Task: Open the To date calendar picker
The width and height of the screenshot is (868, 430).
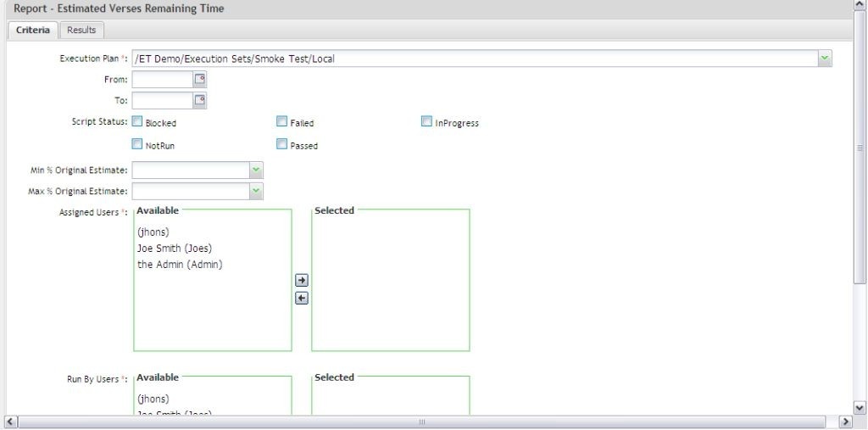Action: (x=200, y=101)
